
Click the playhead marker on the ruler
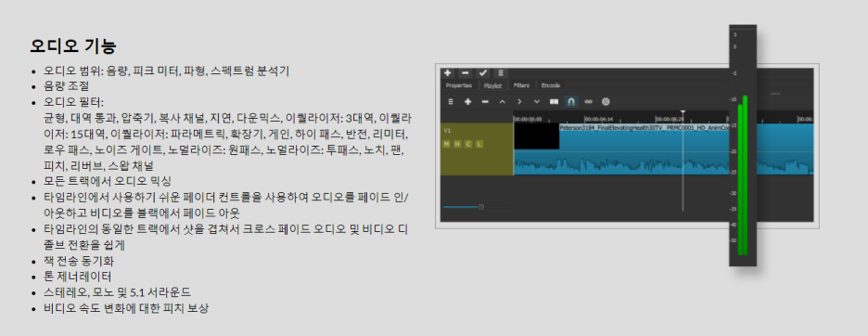(x=683, y=113)
